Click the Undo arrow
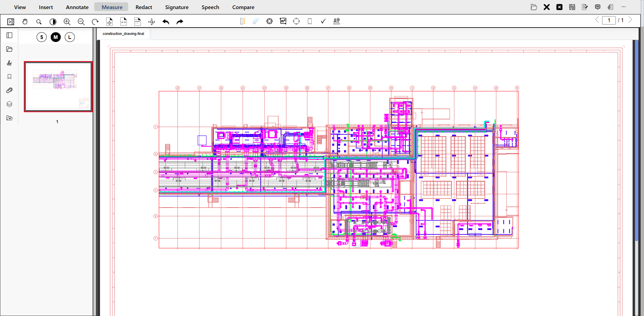This screenshot has width=644, height=316. click(166, 21)
